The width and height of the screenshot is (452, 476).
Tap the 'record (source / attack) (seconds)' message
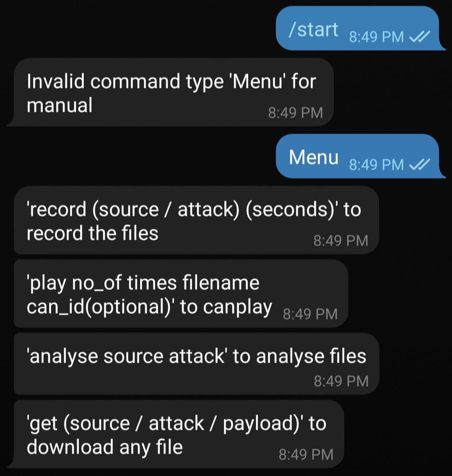coord(196,221)
